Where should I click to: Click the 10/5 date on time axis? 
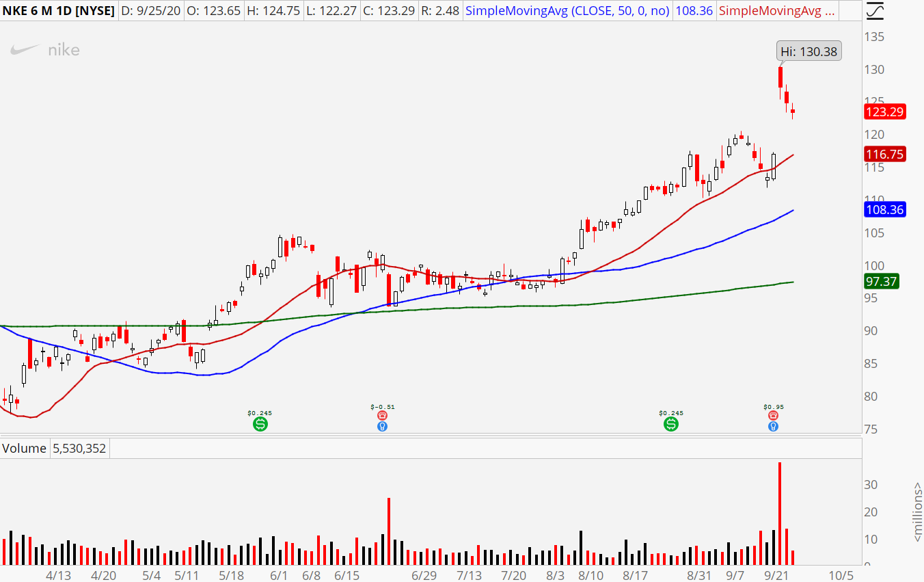841,576
